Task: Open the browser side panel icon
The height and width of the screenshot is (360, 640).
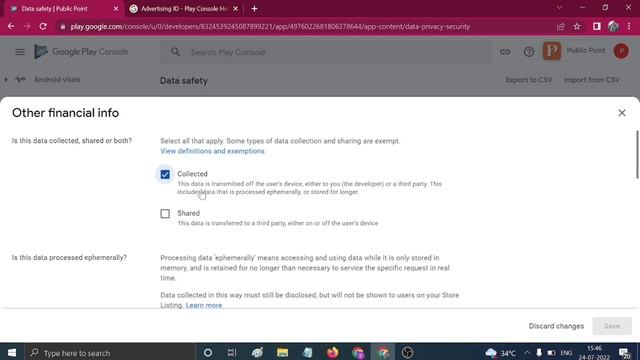Action: point(597,27)
